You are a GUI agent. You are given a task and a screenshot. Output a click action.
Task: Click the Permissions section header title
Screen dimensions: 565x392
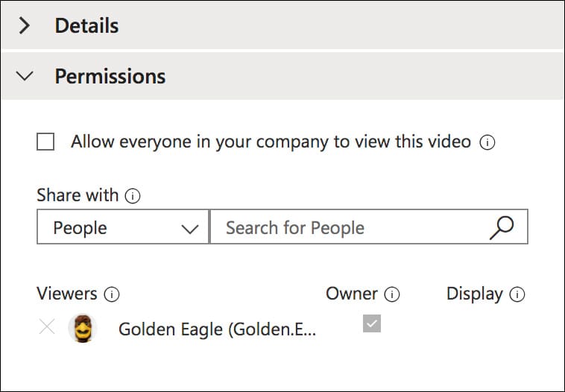[110, 76]
